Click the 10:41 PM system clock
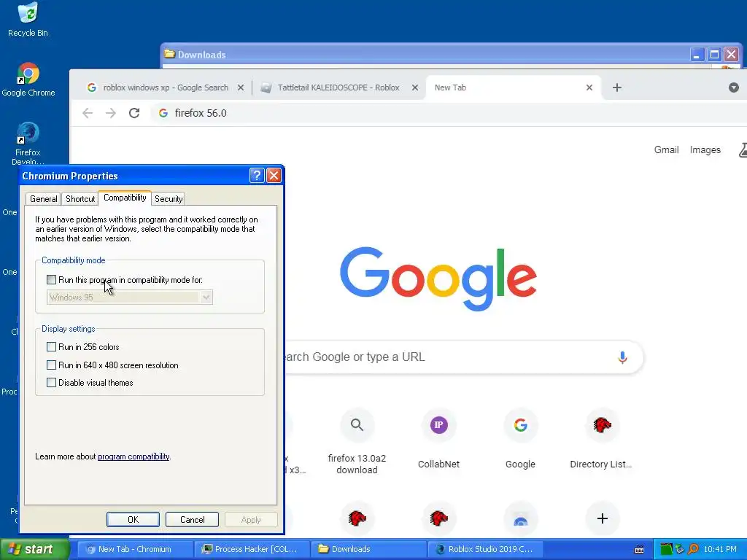Viewport: 747px width, 560px height. coord(720,549)
